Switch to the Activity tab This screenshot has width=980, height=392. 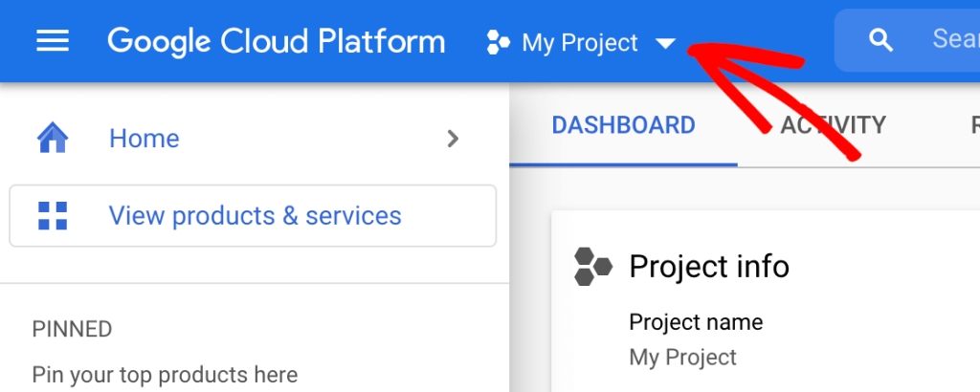tap(833, 125)
